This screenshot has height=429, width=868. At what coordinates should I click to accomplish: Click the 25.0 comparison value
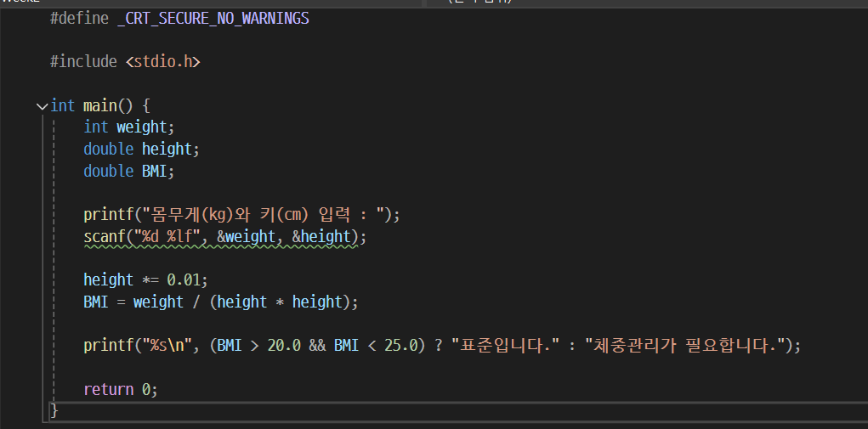(400, 346)
